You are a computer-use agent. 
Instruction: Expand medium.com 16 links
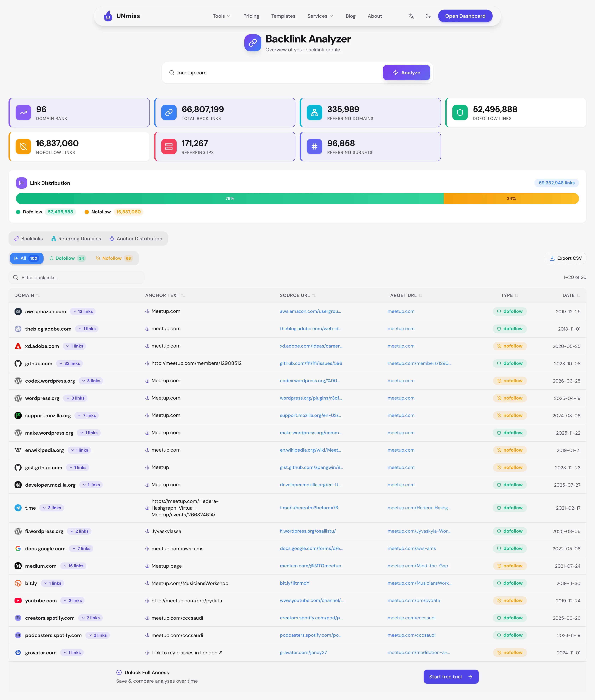click(73, 566)
